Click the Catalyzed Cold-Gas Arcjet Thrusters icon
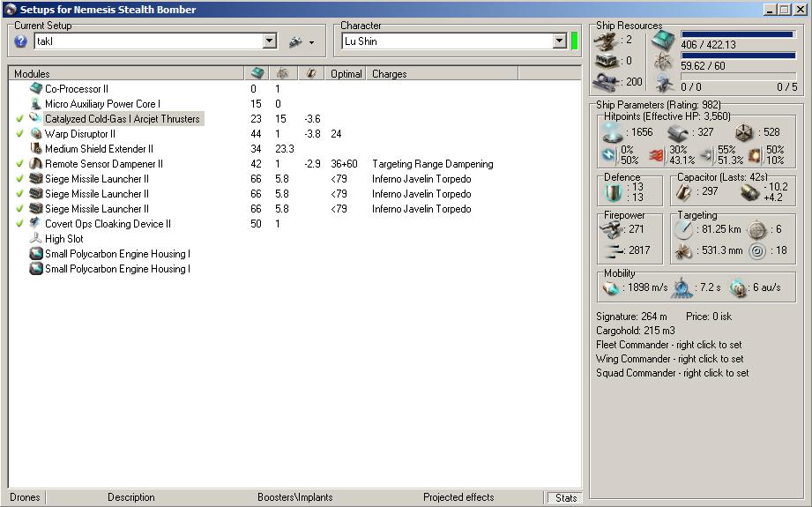This screenshot has height=507, width=812. point(36,118)
